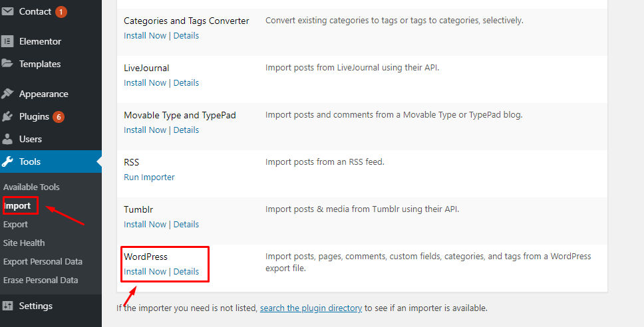
Task: Click the Plugins plug icon
Action: pos(8,116)
